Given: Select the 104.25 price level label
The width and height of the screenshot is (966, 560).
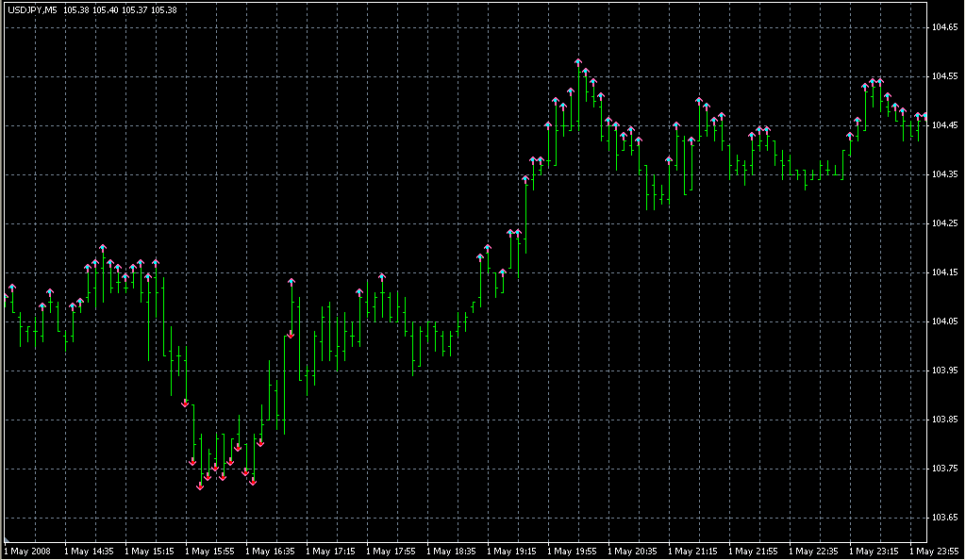Looking at the screenshot, I should coord(945,223).
